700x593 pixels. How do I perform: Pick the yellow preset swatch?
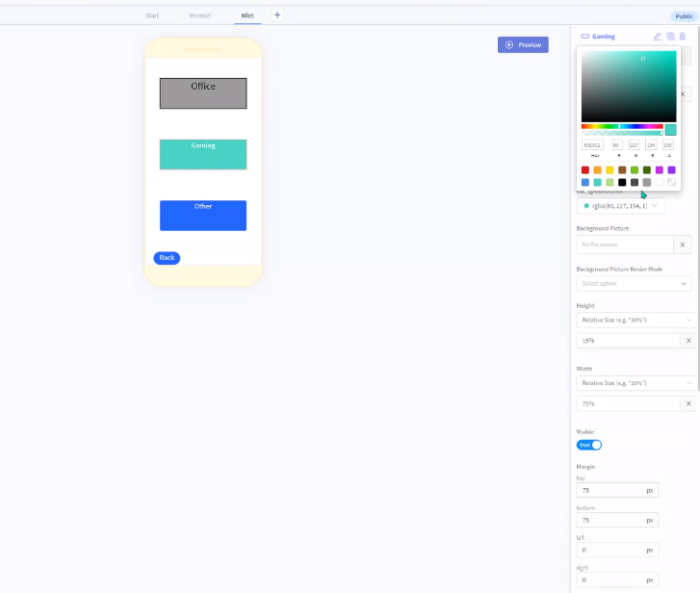(609, 170)
